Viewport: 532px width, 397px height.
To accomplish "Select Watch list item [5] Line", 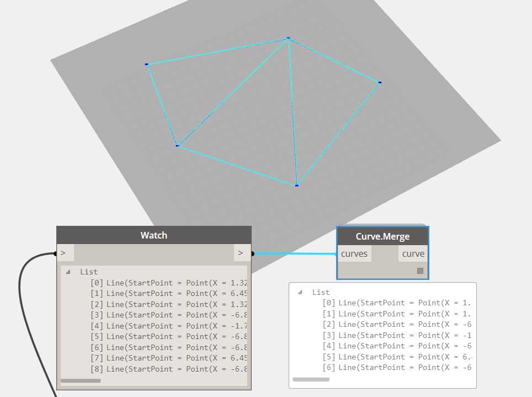I will [169, 337].
